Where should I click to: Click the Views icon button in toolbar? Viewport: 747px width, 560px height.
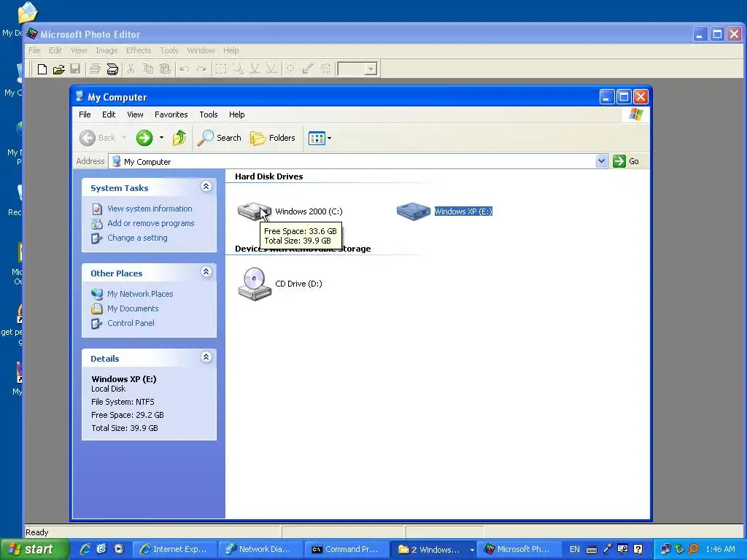[x=317, y=138]
